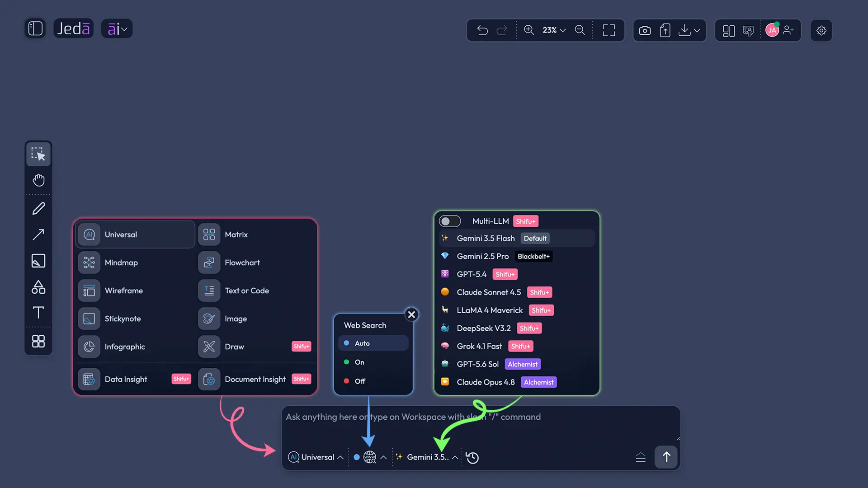
Task: Expand the download options chevron
Action: pos(697,30)
